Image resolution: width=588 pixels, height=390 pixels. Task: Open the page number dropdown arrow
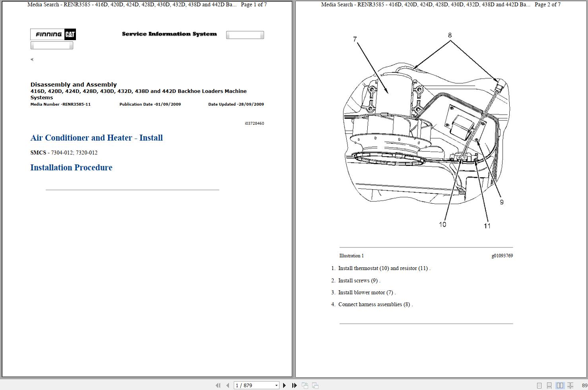click(276, 385)
